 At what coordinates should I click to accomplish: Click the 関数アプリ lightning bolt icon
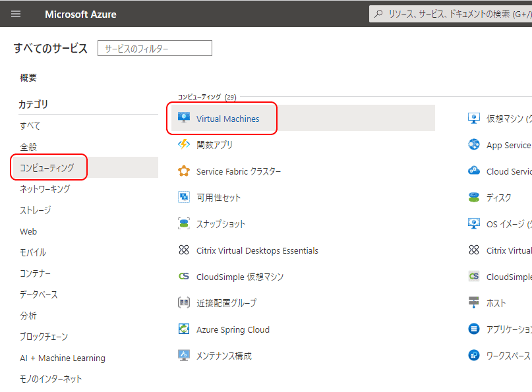[184, 144]
